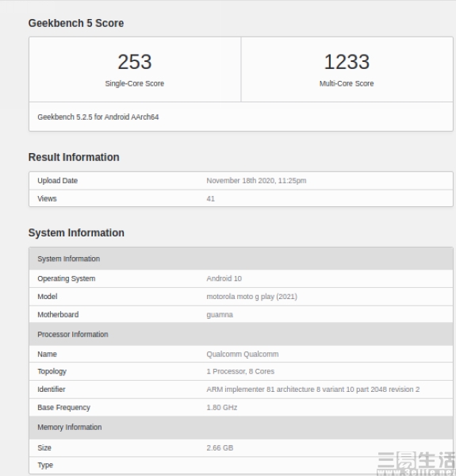
Task: Click the 'Base Frequency' label
Action: pyautogui.click(x=63, y=408)
